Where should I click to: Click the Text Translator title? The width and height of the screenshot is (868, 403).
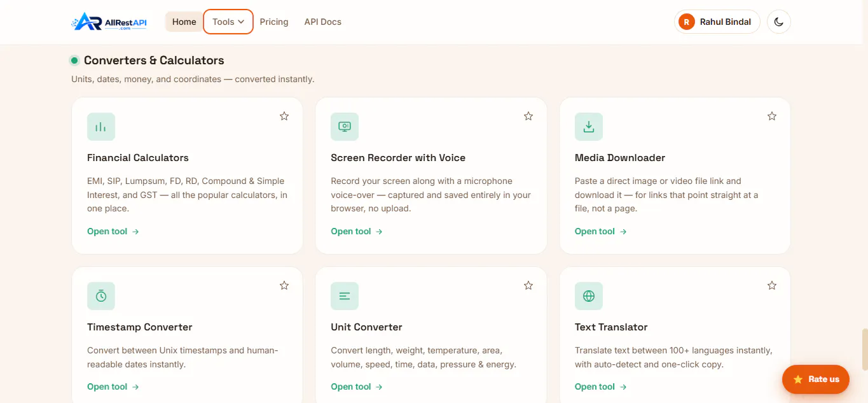point(611,327)
